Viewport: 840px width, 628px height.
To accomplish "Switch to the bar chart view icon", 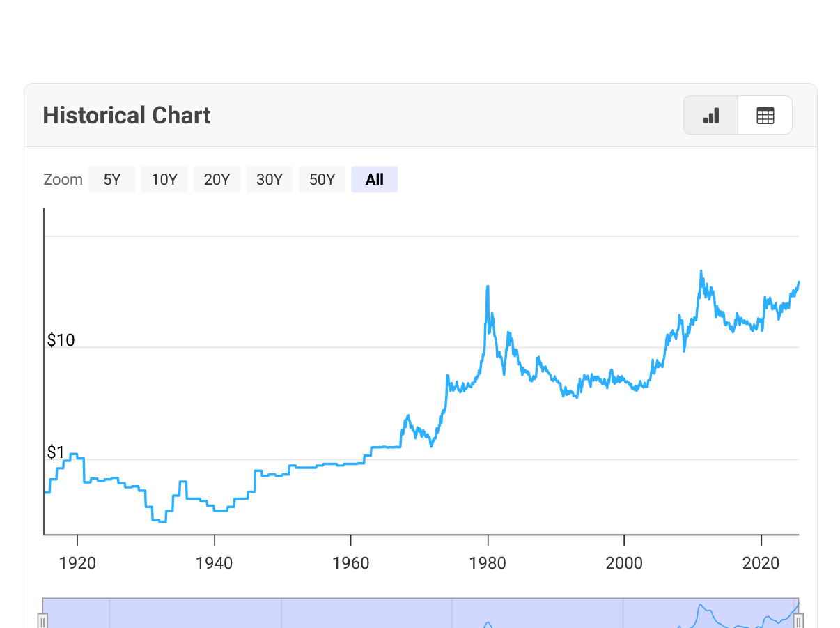I will [710, 115].
